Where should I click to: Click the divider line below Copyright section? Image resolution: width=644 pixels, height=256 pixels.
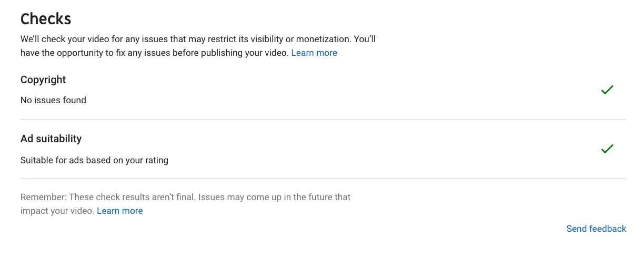(323, 120)
